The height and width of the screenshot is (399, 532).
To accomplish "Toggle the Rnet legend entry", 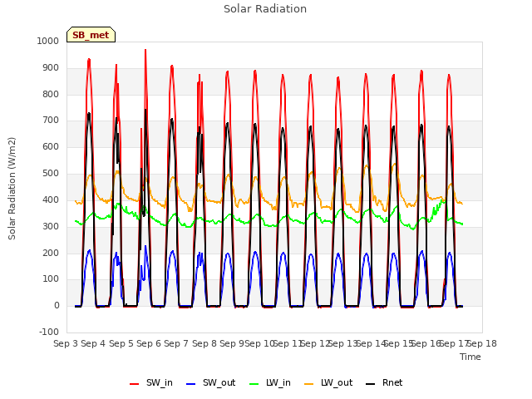I will [384, 382].
